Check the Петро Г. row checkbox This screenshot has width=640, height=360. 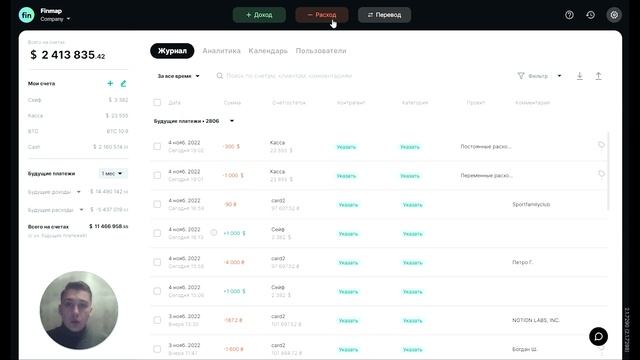[157, 262]
